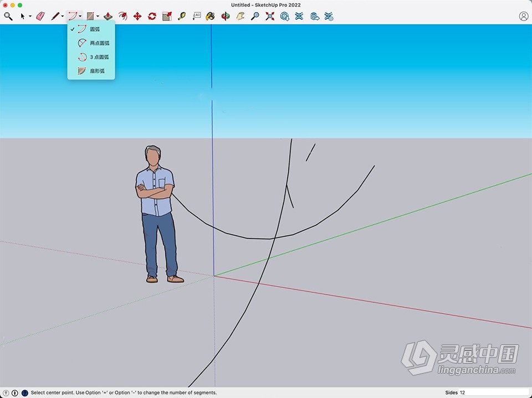Select the arrow Select tool
The width and height of the screenshot is (532, 398).
click(22, 16)
